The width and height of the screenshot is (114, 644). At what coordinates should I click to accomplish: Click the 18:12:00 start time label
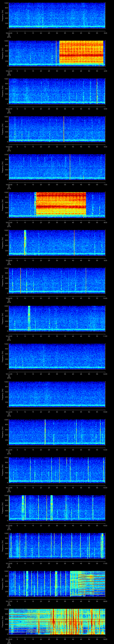pos(9,412)
